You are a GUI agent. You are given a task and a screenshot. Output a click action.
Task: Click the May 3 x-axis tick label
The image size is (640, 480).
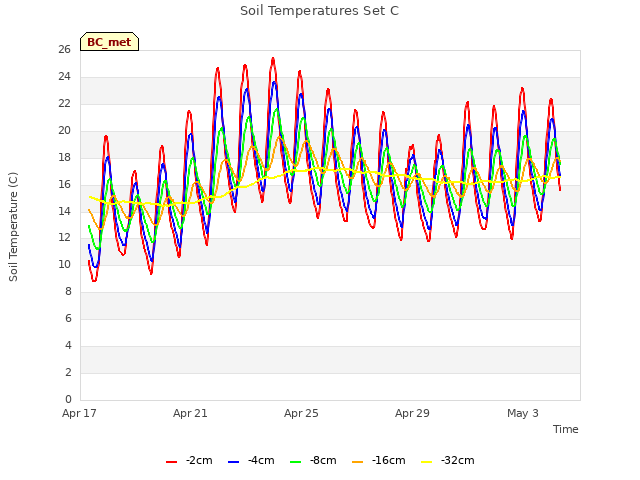[x=523, y=413]
